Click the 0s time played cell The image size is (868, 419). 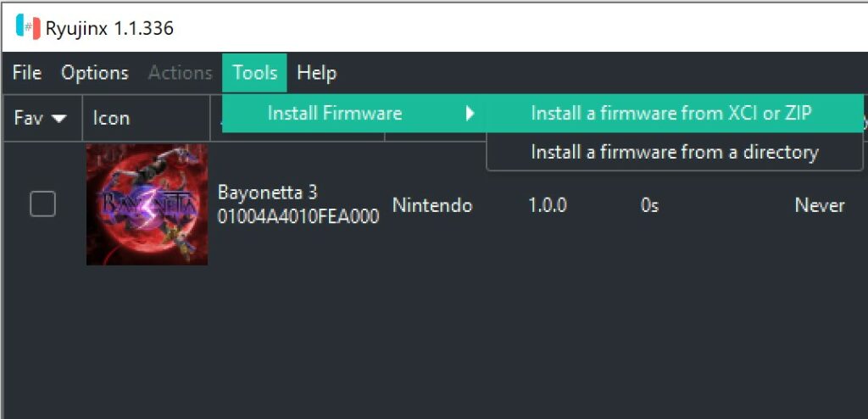click(649, 205)
